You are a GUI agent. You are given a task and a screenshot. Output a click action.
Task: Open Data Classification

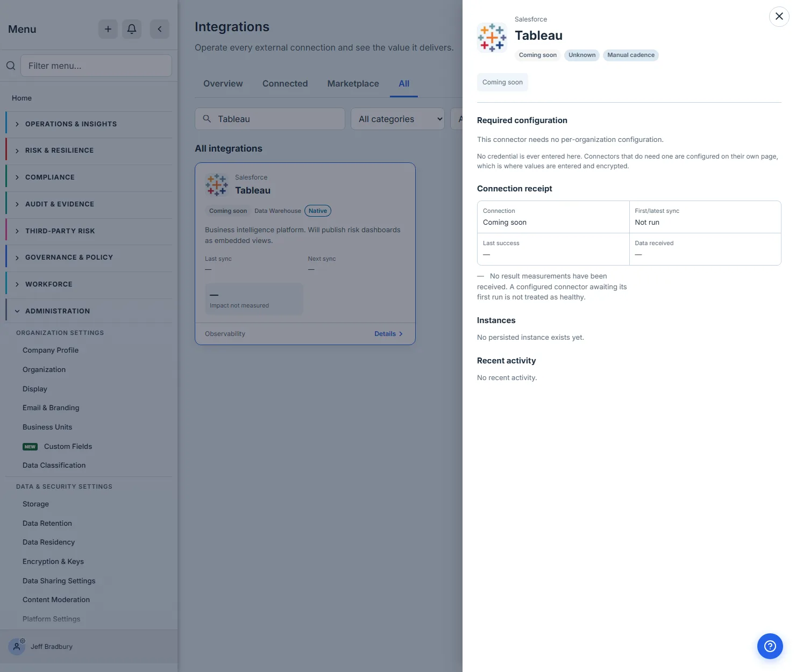tap(54, 465)
